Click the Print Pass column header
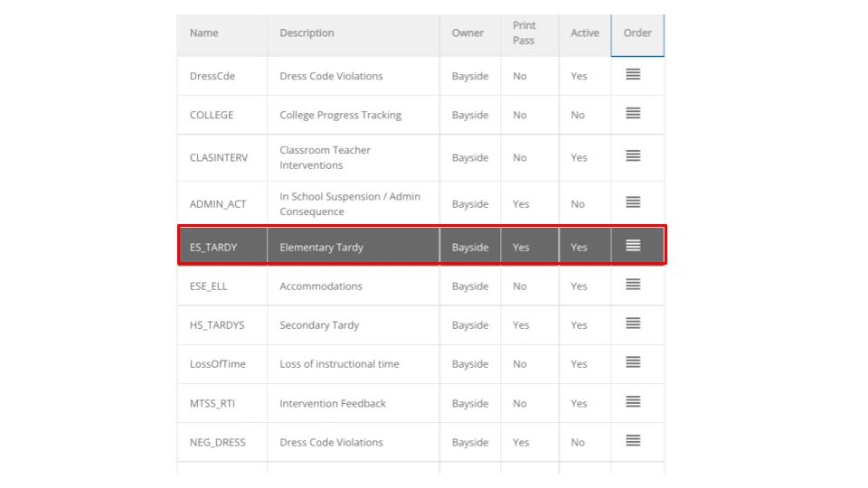 click(524, 33)
